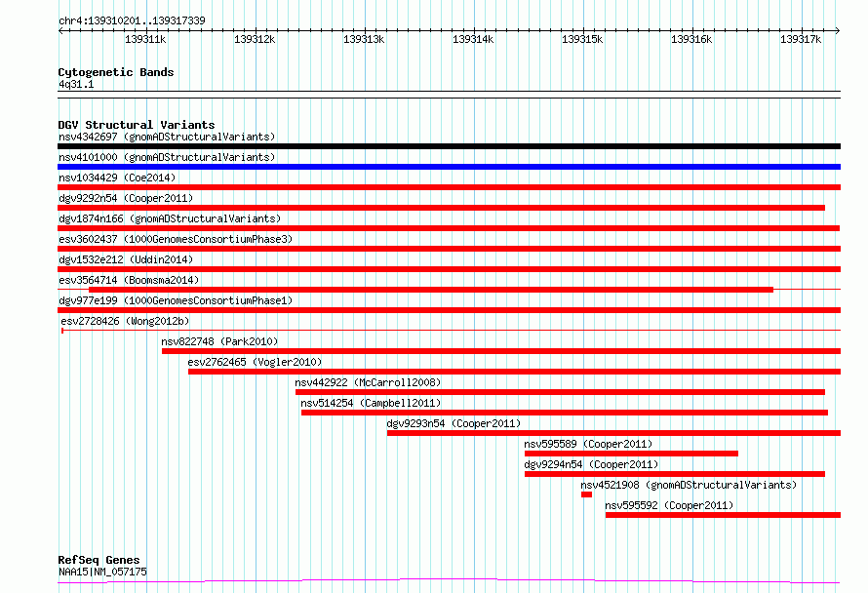Click the nsv4342697 black variant bar

[x=449, y=146]
